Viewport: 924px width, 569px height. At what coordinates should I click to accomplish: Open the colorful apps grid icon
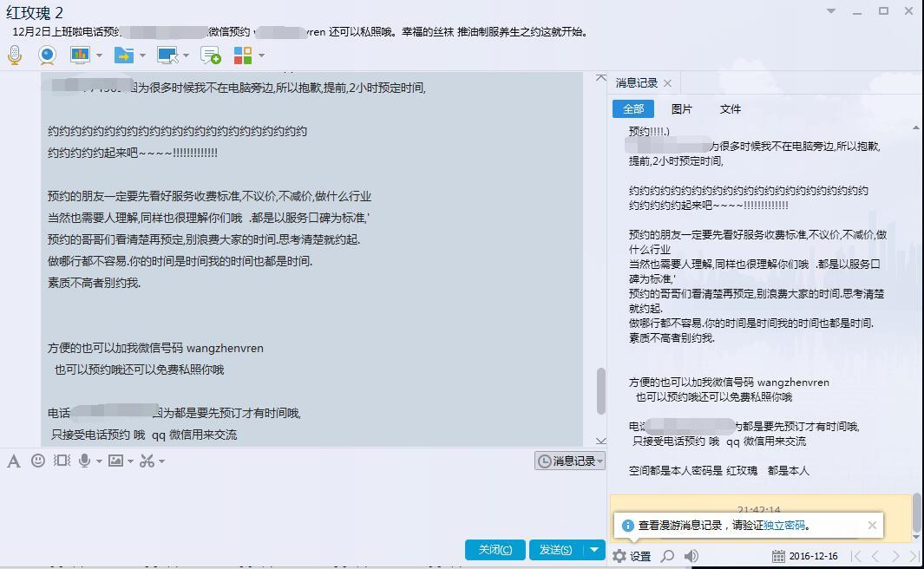[x=243, y=56]
